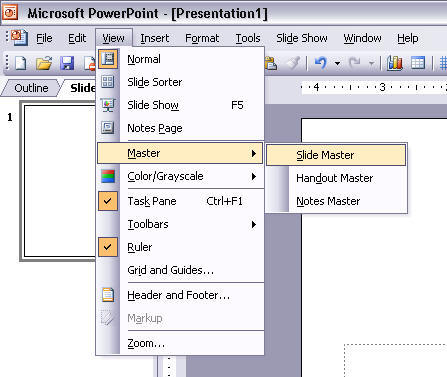Click the Redo arrow icon
This screenshot has height=377, width=447.
355,63
